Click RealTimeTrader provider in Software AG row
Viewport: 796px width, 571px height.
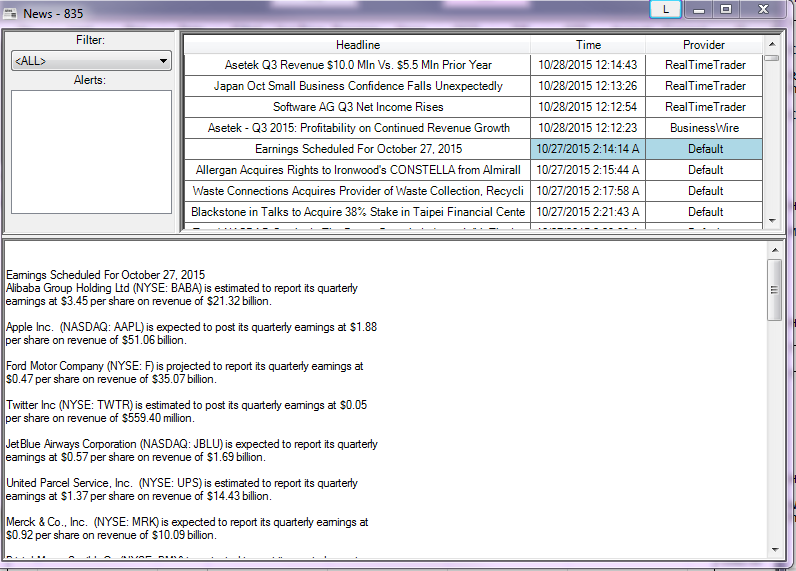[x=704, y=107]
